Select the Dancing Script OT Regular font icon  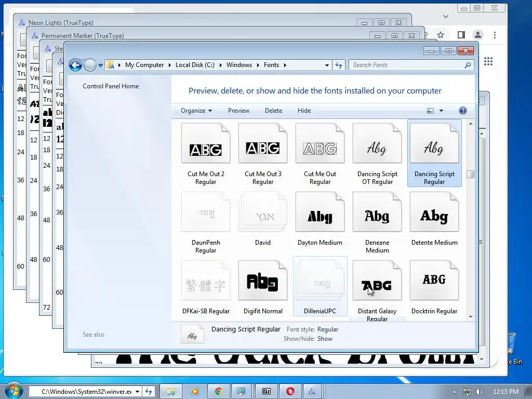[377, 143]
